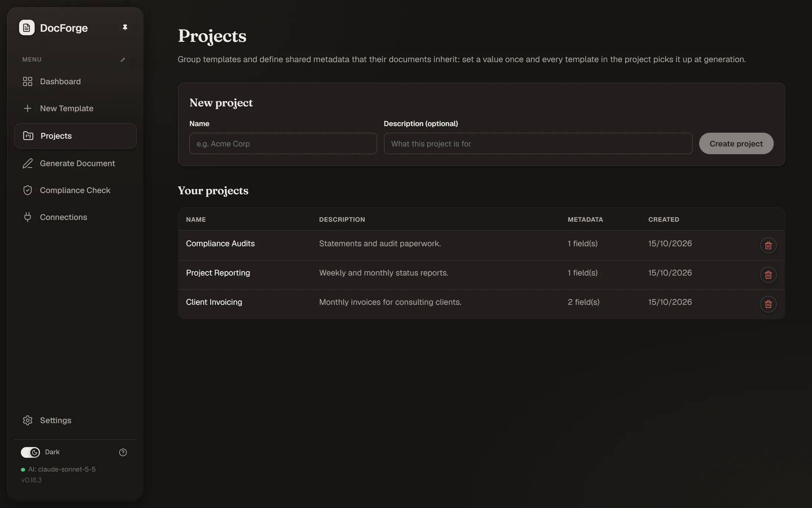Open the Generate Document page
Image resolution: width=812 pixels, height=508 pixels.
[75, 163]
